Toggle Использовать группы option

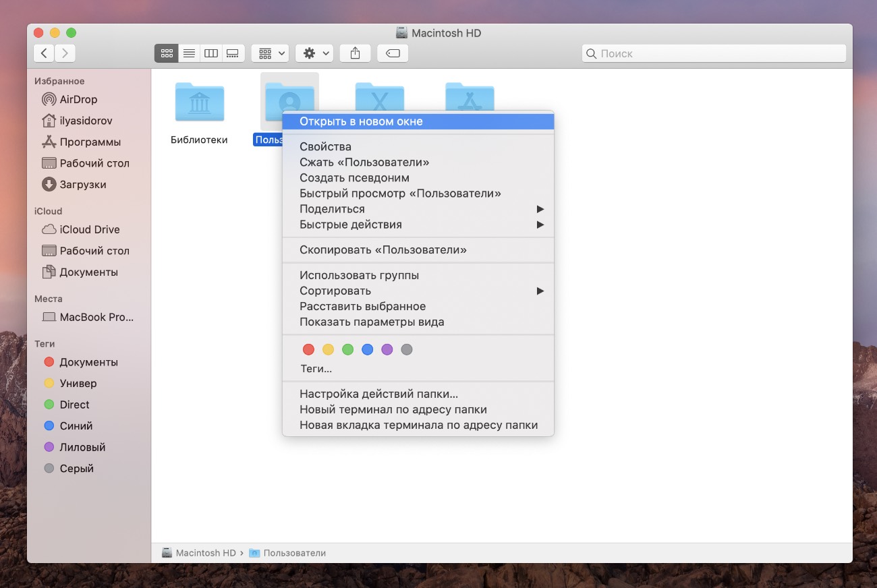[418, 275]
